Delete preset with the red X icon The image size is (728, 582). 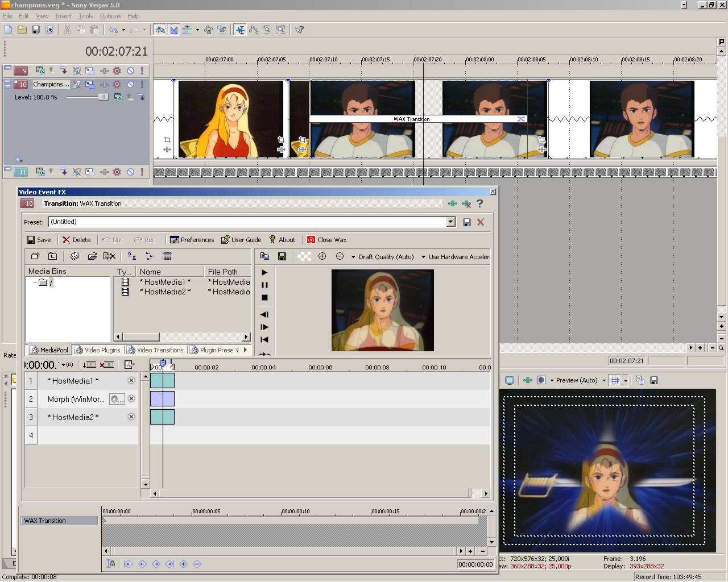pyautogui.click(x=481, y=222)
